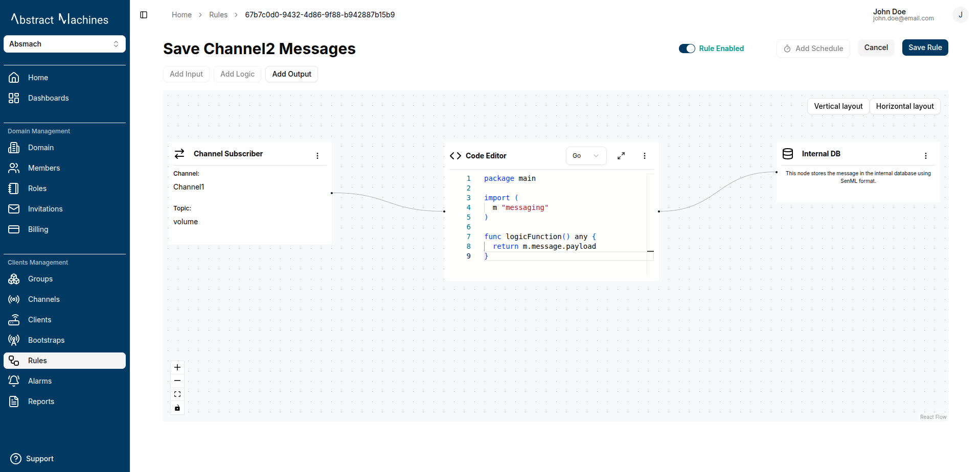Click the Home house icon
This screenshot has width=980, height=472.
tap(14, 78)
